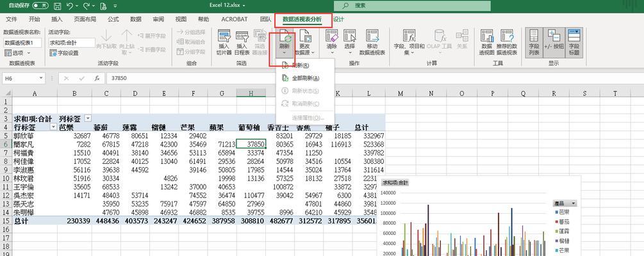Click the 求和项:合計 chart field button
Viewport: 644px width, 256px height.
coord(396,182)
